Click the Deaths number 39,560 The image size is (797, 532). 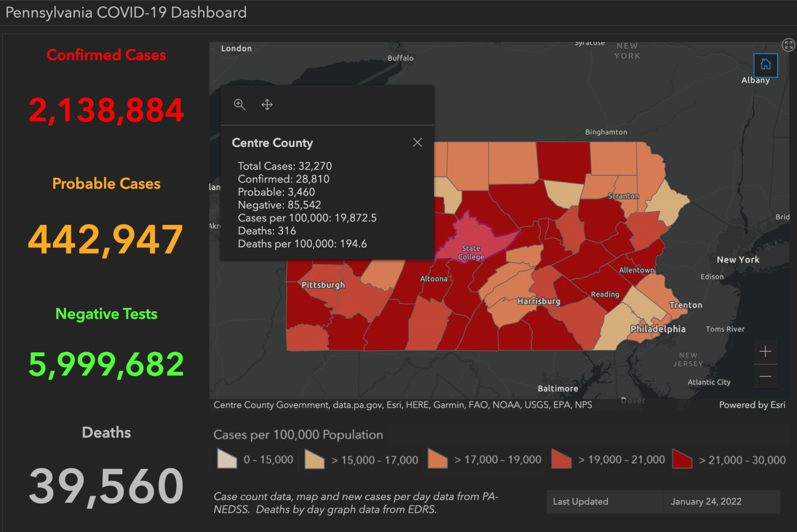point(106,487)
